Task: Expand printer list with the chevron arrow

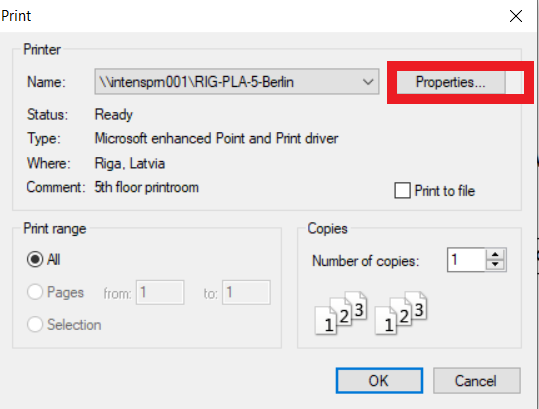Action: tap(368, 82)
